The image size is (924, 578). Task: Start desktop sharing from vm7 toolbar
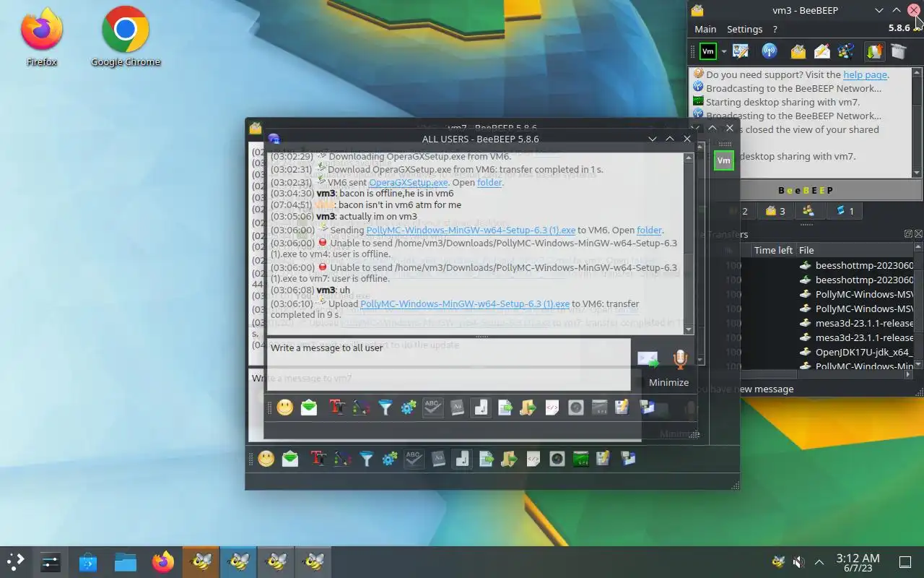click(x=580, y=459)
